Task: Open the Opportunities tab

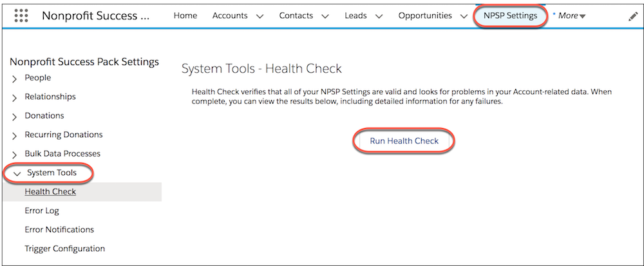Action: tap(425, 15)
